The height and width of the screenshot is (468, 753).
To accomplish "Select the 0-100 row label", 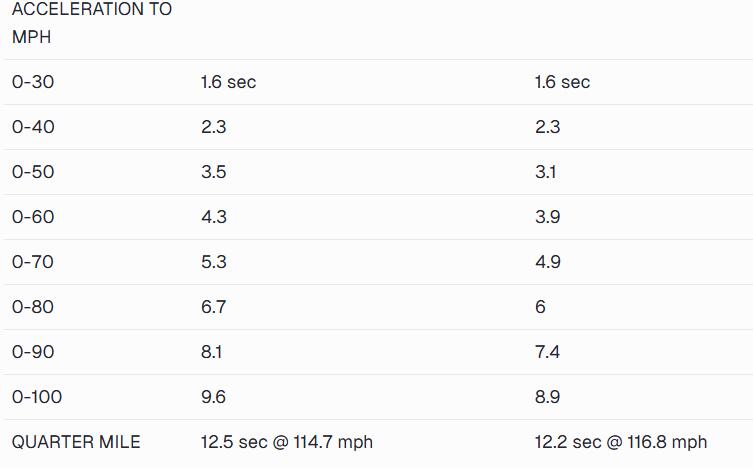I will point(37,397).
